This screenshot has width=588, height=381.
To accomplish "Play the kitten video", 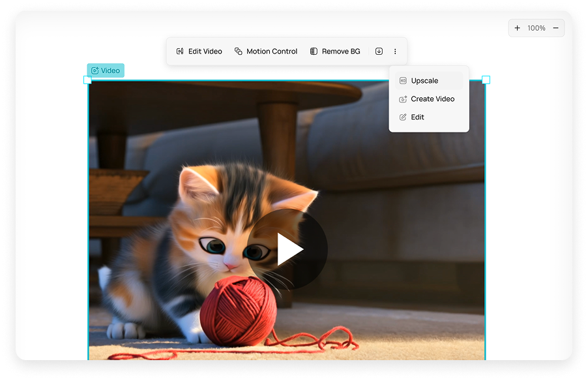I will tap(287, 250).
